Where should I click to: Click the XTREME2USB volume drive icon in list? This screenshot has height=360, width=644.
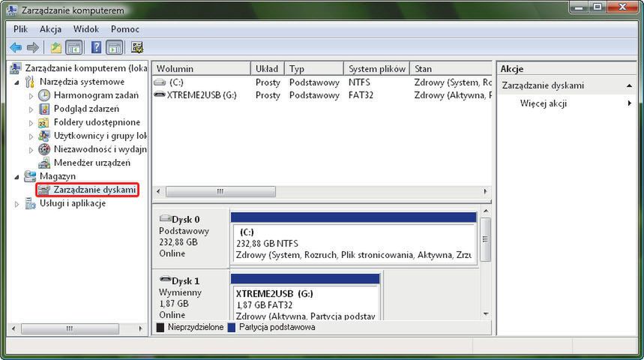pyautogui.click(x=160, y=94)
